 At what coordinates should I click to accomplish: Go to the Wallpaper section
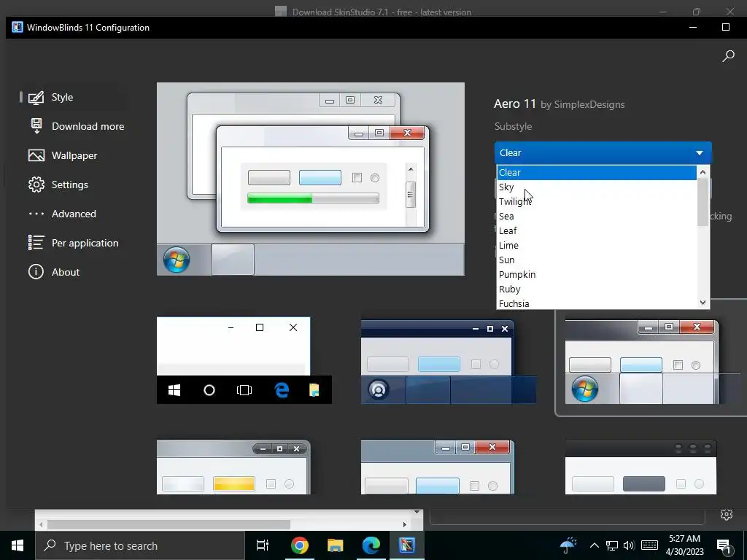(x=74, y=155)
